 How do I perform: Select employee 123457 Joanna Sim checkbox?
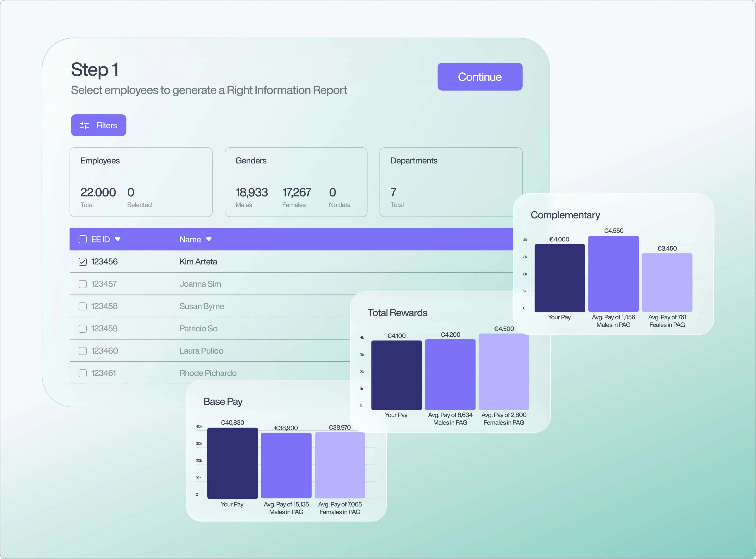(x=83, y=284)
